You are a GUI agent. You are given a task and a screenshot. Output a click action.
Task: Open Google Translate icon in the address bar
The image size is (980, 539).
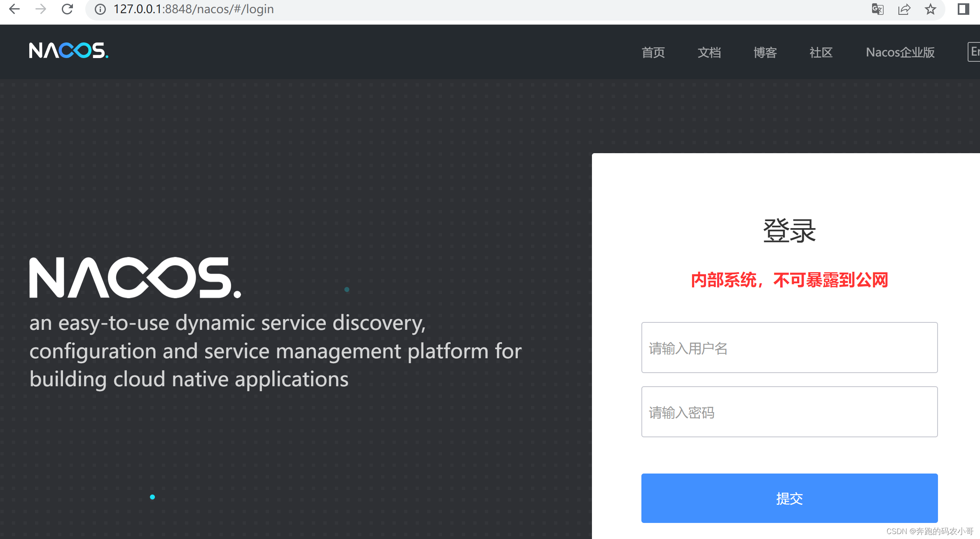coord(878,9)
